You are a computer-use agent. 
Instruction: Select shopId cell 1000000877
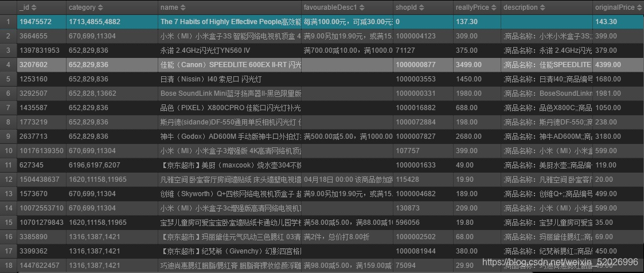click(x=423, y=65)
